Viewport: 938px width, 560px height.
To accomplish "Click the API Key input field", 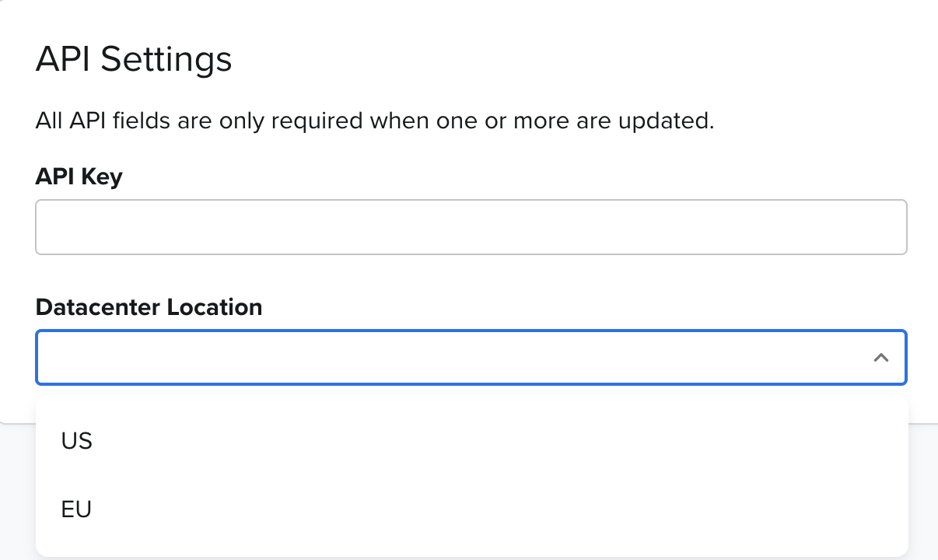I will coord(471,227).
